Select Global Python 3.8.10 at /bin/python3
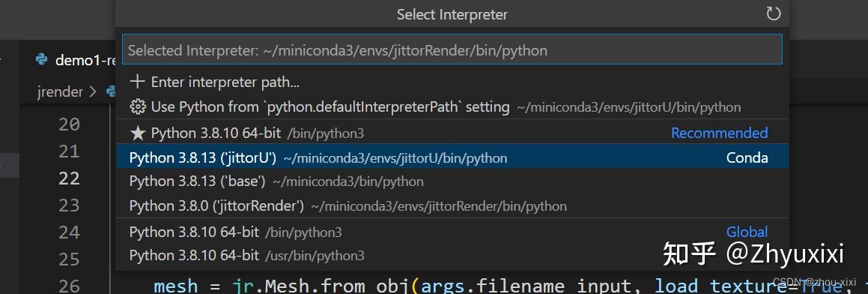Screen dimensions: 868x294 coord(452,232)
